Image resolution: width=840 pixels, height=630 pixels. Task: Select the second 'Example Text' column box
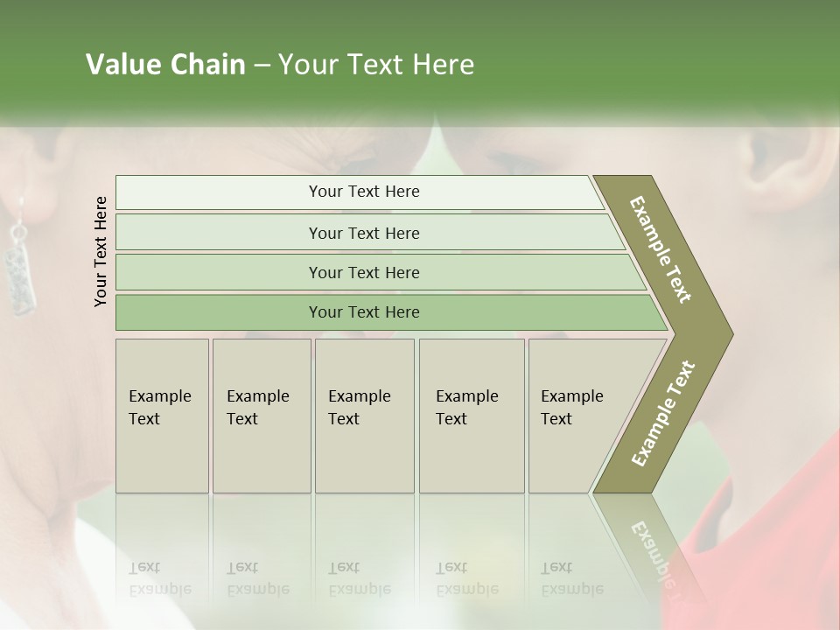click(262, 416)
